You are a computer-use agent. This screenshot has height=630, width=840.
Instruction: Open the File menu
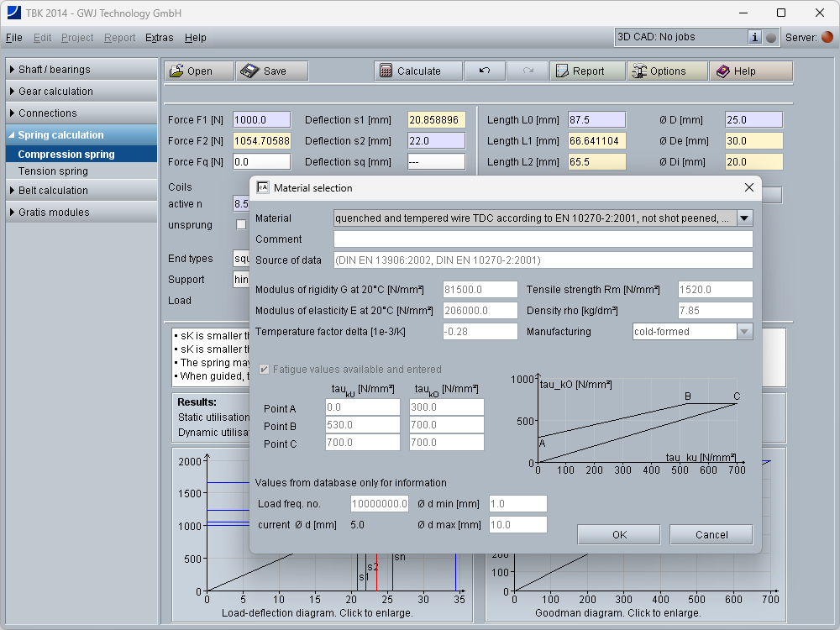[x=14, y=38]
